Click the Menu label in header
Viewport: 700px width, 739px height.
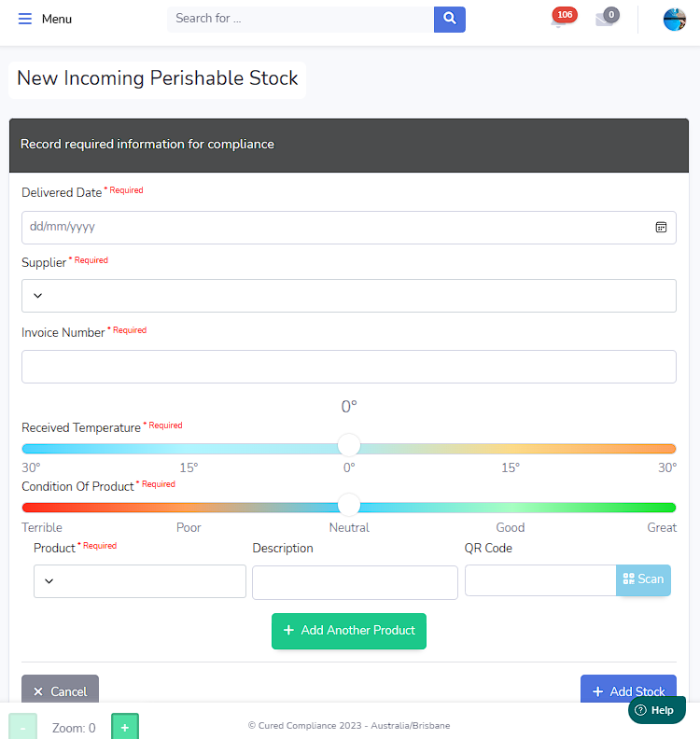point(57,19)
